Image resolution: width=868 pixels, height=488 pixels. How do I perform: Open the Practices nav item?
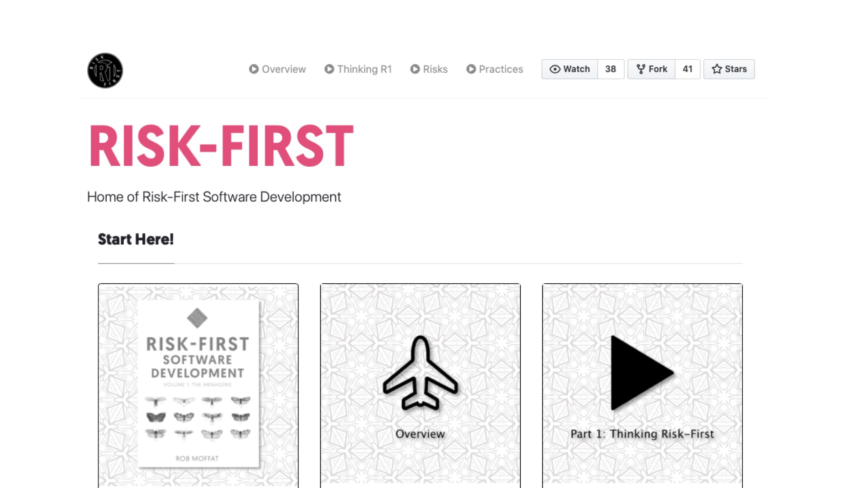(495, 69)
